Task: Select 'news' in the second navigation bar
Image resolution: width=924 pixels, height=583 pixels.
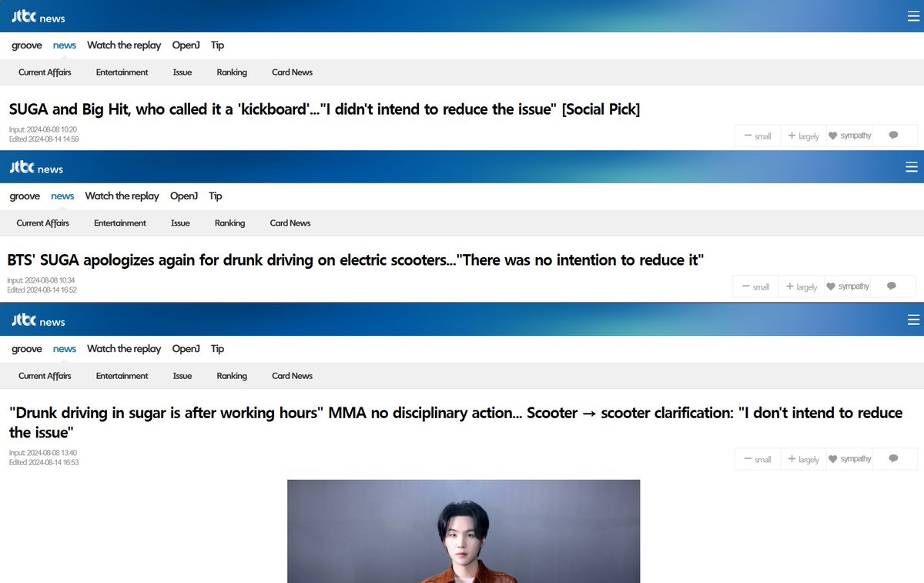Action: [62, 196]
